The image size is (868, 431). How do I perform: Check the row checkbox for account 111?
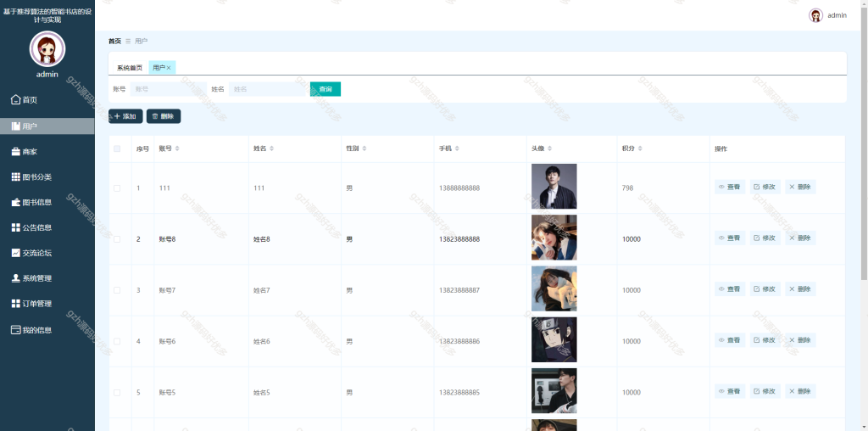(117, 188)
